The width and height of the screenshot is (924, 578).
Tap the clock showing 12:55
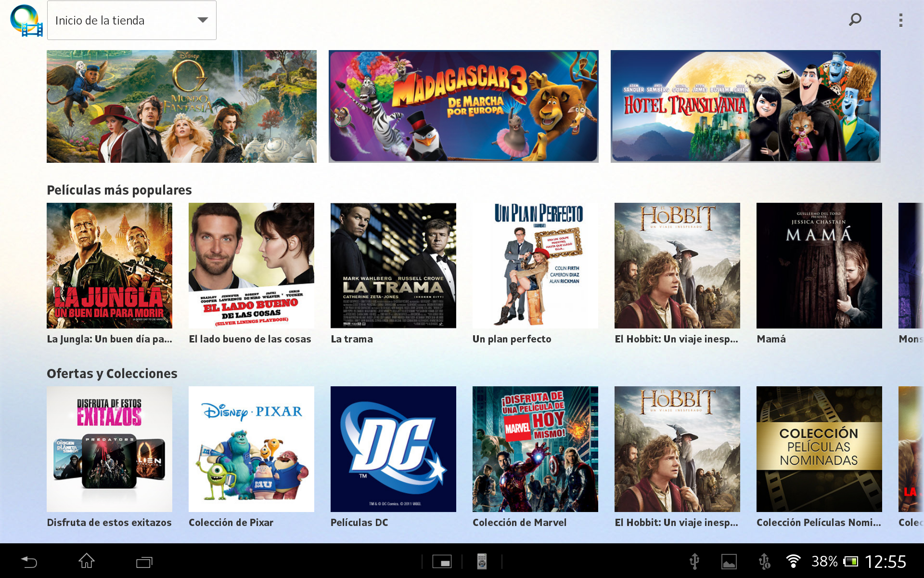885,562
